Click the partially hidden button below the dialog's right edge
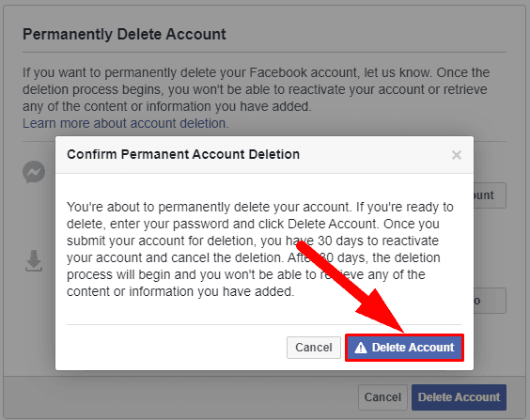Screen dimensions: 530x420 click(x=490, y=301)
